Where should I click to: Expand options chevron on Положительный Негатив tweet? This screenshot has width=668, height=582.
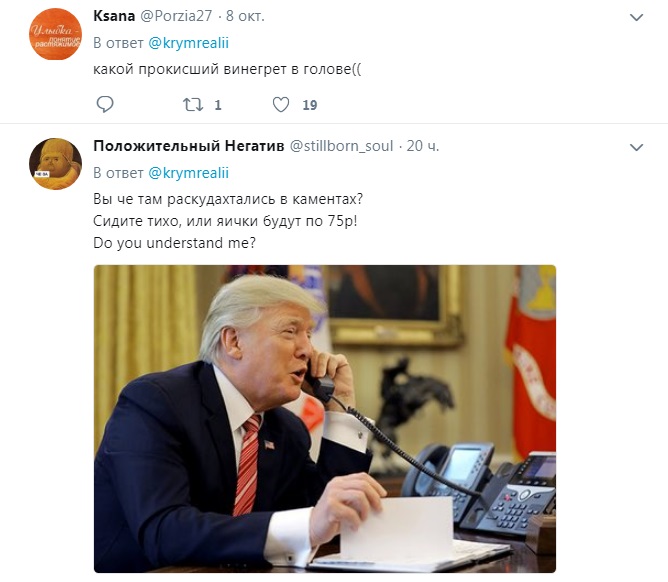click(x=636, y=147)
